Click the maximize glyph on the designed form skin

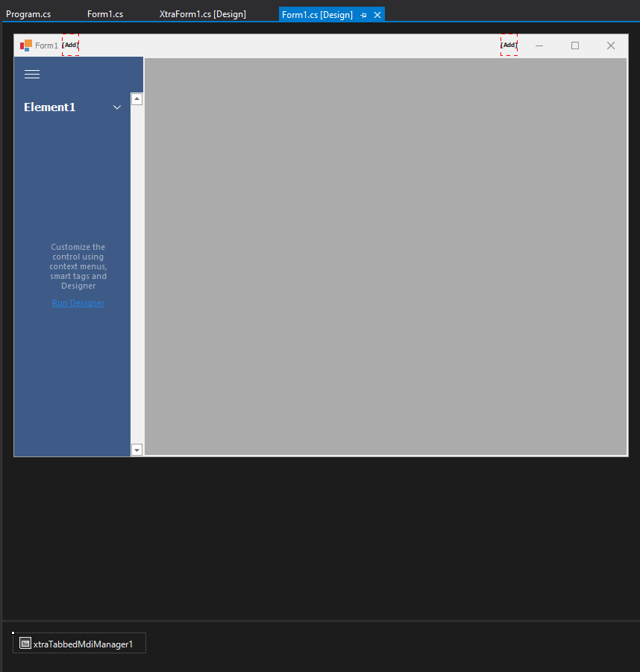coord(574,45)
